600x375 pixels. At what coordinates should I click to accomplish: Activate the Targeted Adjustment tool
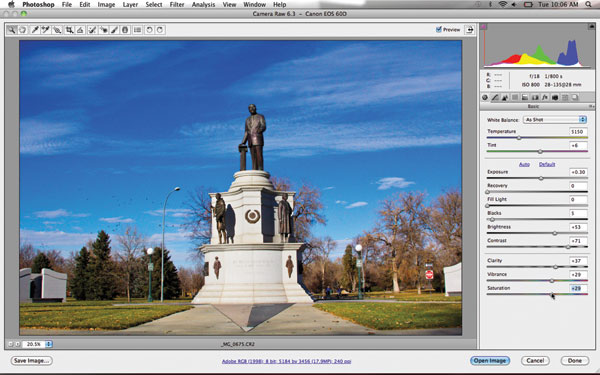pos(57,30)
